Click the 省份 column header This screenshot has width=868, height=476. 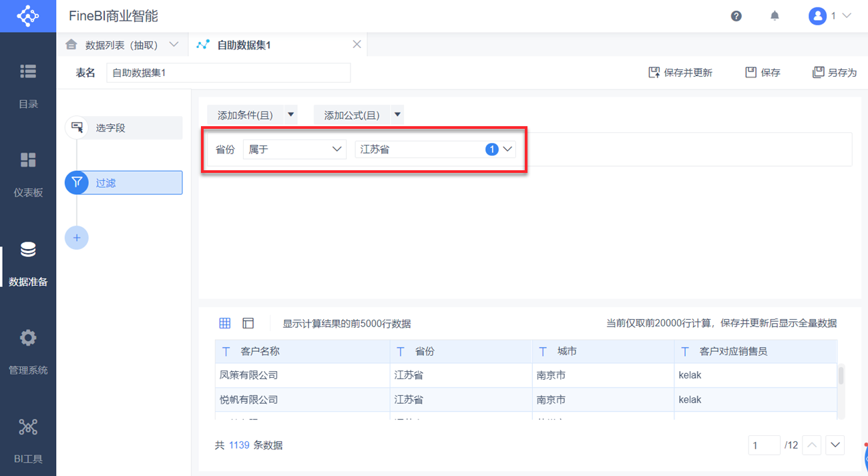pos(461,351)
